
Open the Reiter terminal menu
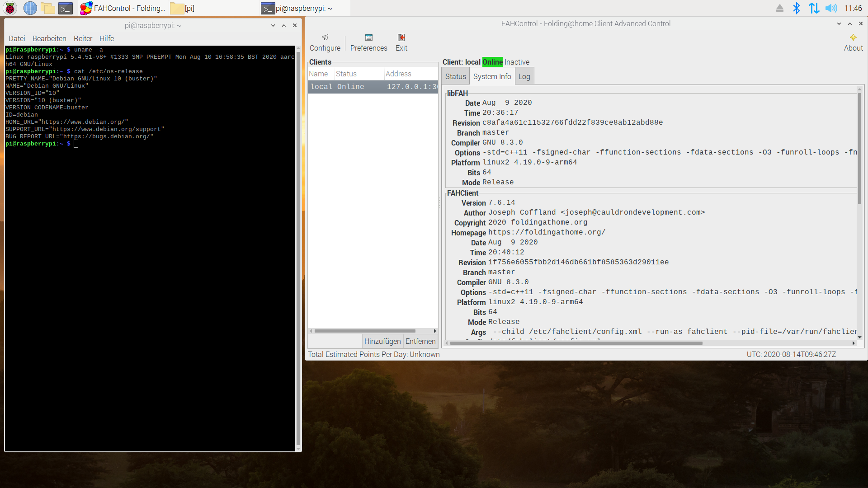[x=83, y=38]
